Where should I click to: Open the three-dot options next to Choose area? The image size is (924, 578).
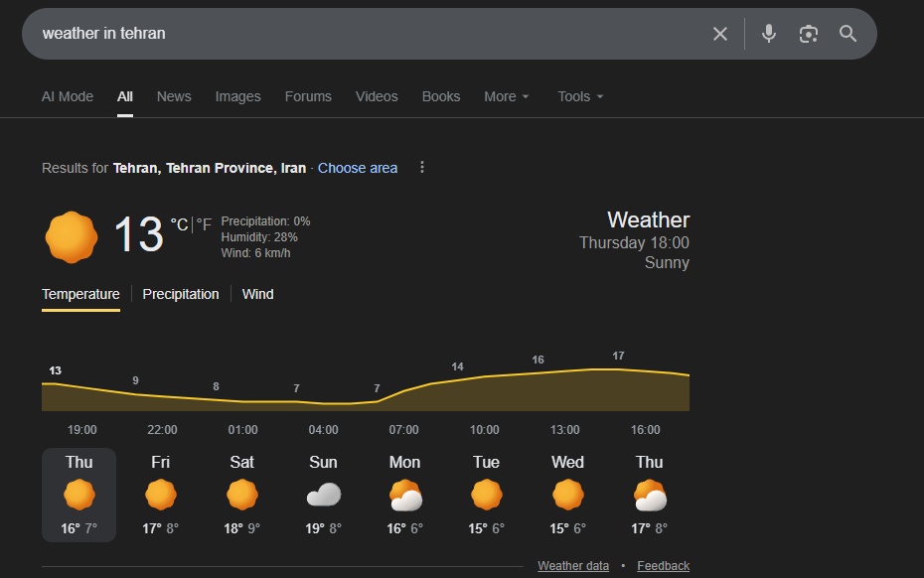[x=422, y=167]
